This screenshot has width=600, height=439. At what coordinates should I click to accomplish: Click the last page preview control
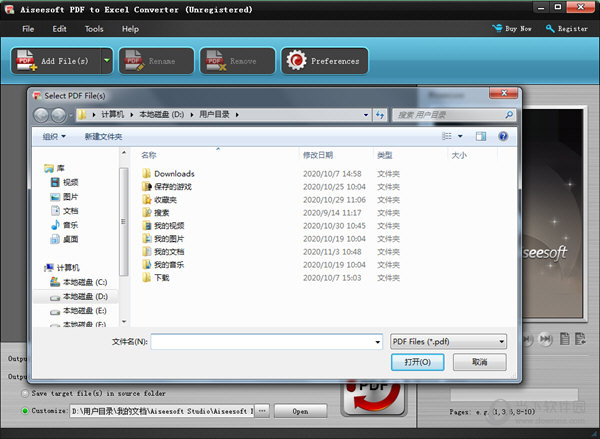tap(546, 339)
